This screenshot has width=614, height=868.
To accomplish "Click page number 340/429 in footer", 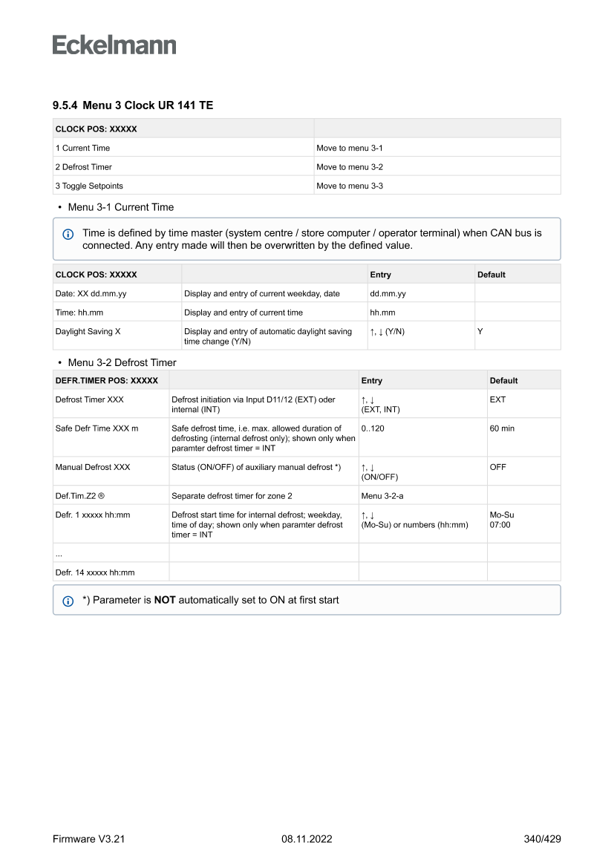I will 542,839.
